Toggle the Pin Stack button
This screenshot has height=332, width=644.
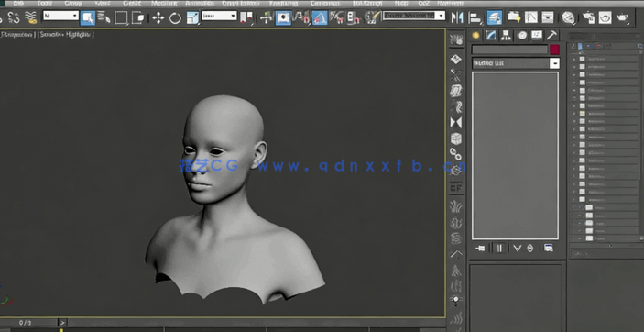[x=481, y=248]
